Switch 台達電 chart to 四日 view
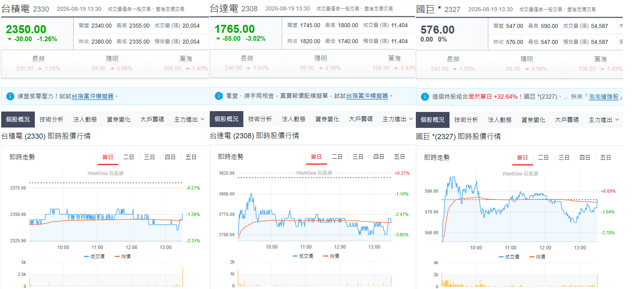This screenshot has width=644, height=289. [x=379, y=157]
